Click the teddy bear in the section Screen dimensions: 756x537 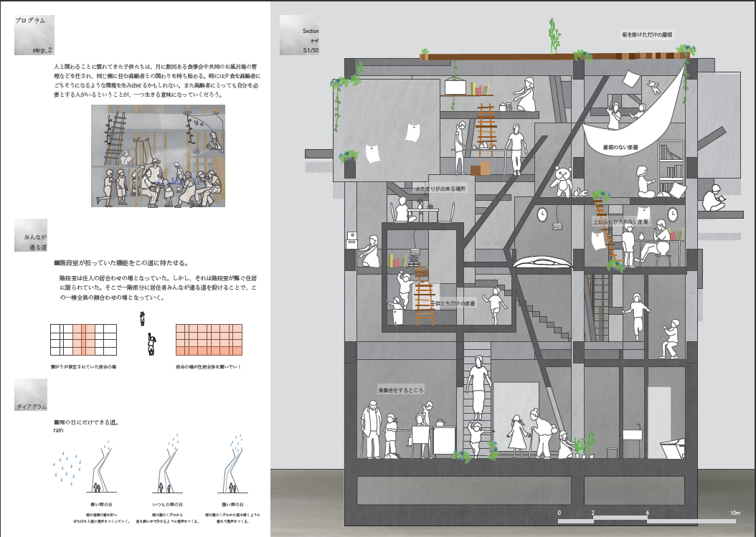click(564, 181)
